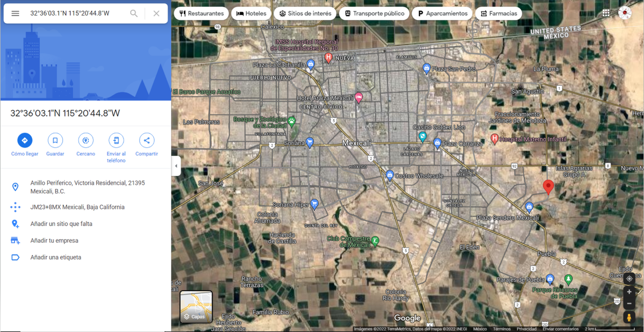Open the Google apps grid
This screenshot has height=332, width=644.
click(606, 13)
